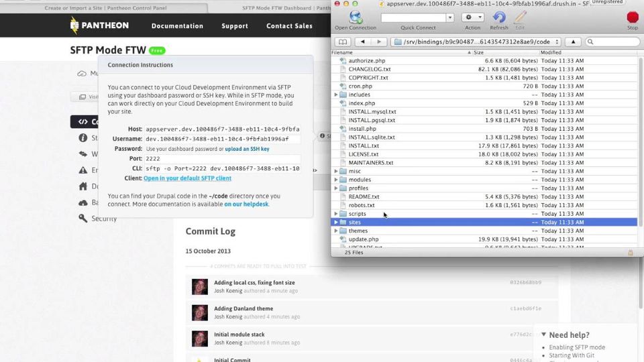This screenshot has width=644, height=362.
Task: Click the Action gear button
Action: click(x=473, y=17)
